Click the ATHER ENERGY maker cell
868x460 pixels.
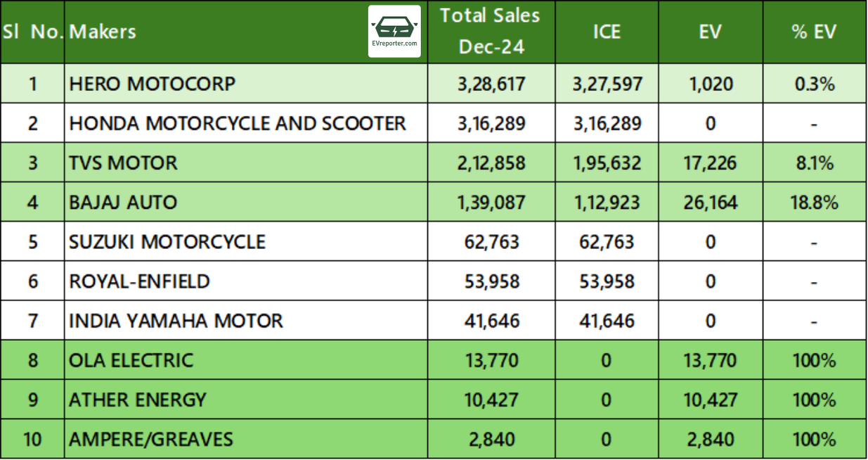[x=246, y=400]
